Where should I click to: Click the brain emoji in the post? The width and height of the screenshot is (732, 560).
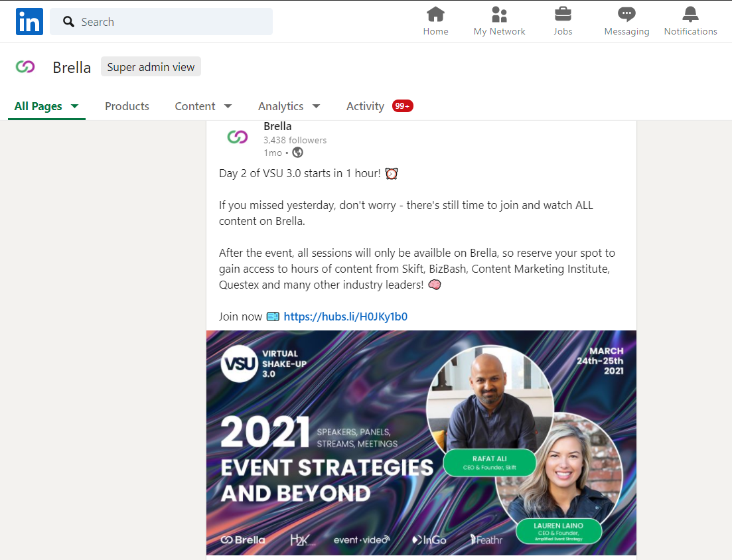point(435,284)
